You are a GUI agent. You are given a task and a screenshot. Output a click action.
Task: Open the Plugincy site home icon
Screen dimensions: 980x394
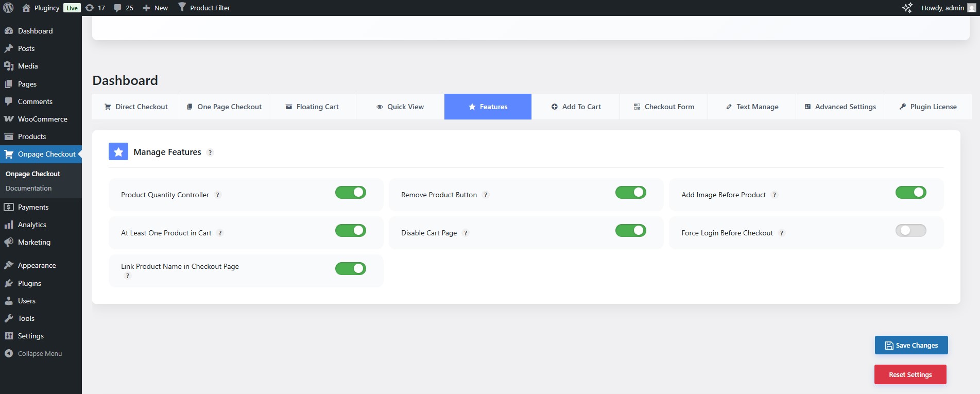pyautogui.click(x=26, y=8)
